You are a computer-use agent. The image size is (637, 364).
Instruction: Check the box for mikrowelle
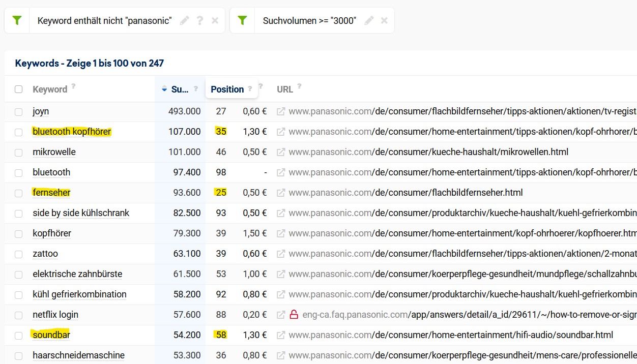19,153
